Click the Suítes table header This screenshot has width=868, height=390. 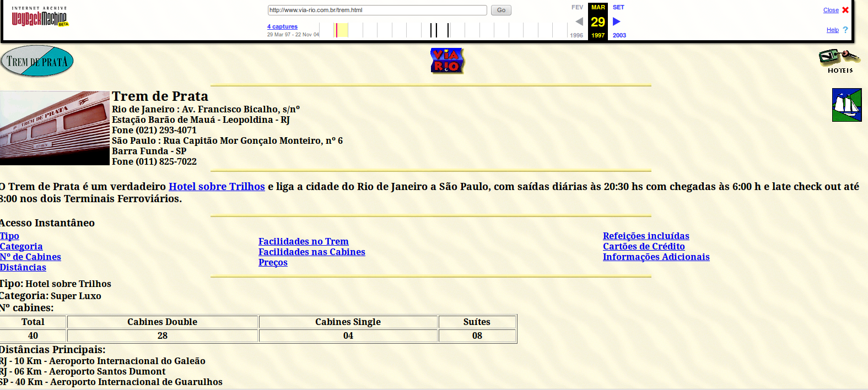pos(477,322)
